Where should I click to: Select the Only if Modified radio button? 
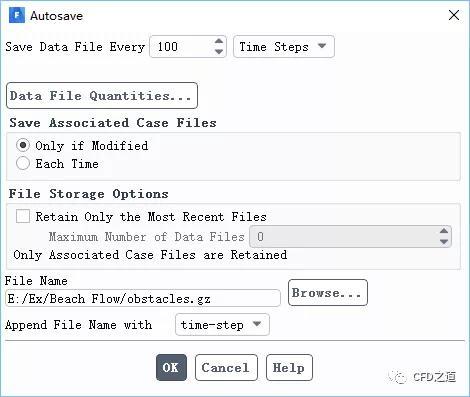point(23,145)
